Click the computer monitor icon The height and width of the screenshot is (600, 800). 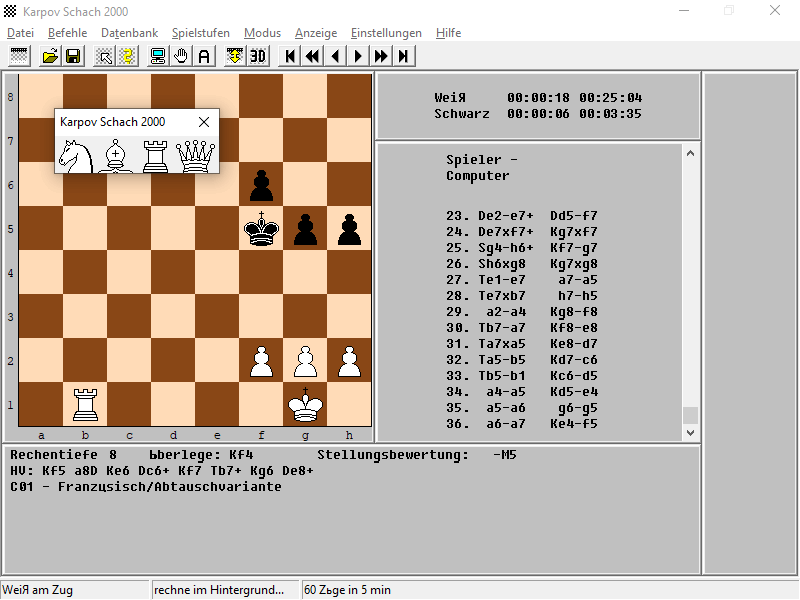(158, 56)
